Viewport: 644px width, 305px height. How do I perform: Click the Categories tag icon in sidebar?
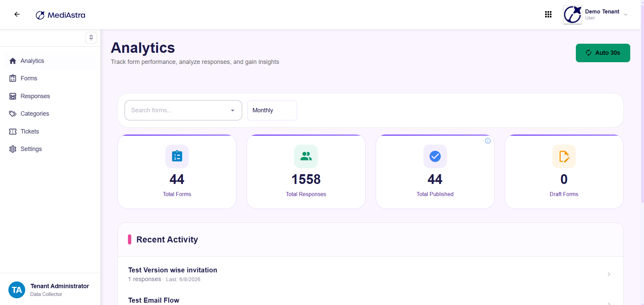point(13,114)
